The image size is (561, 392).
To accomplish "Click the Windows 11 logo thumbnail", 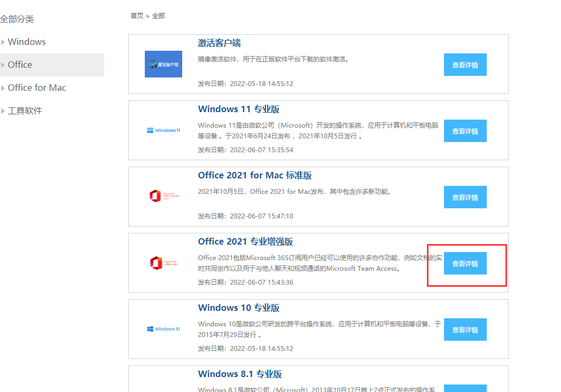I will tap(163, 130).
